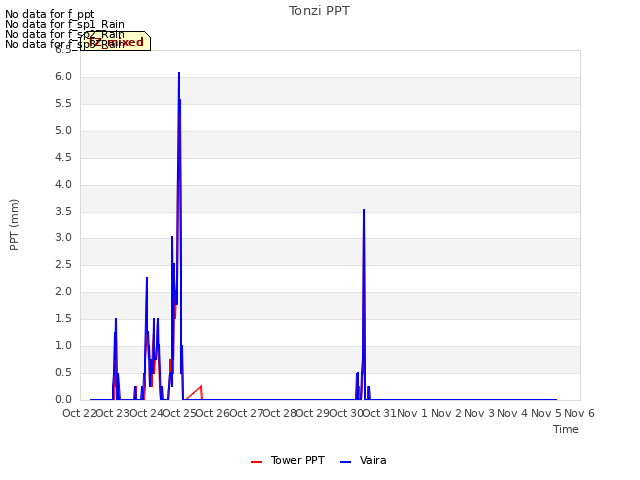Click the Tonzi PPT chart title
Viewport: 640px width, 480px height.
click(319, 11)
